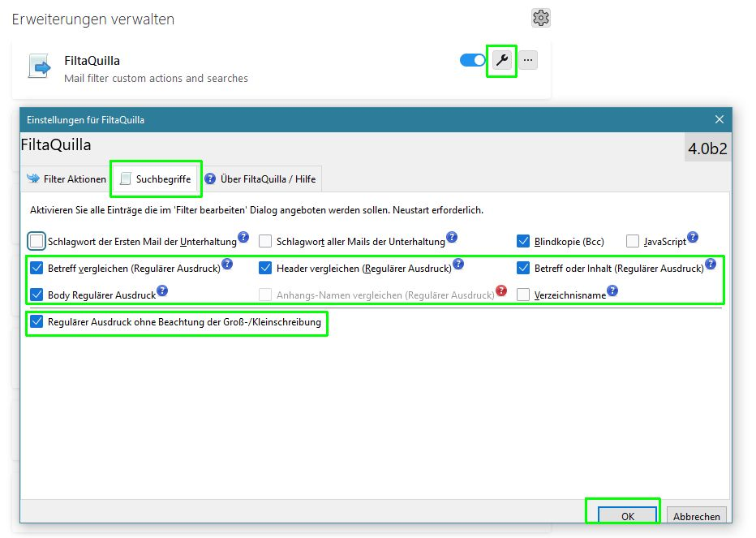Confirm settings with OK button
The image size is (756, 538).
627,516
